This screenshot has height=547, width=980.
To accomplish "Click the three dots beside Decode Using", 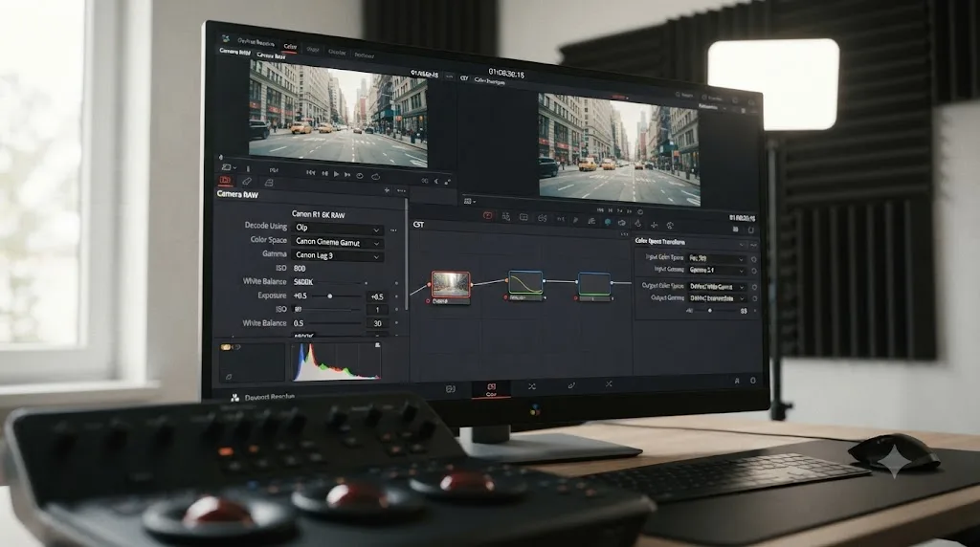I will click(393, 230).
